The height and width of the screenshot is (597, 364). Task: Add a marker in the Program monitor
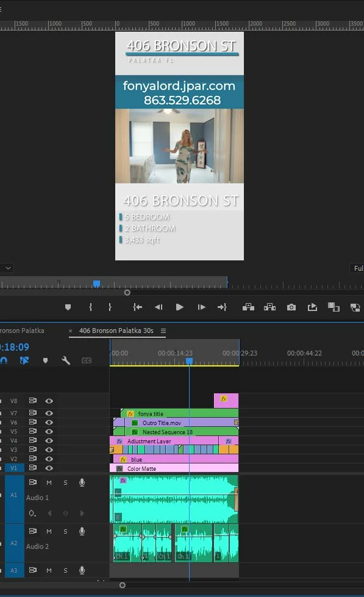click(x=68, y=307)
